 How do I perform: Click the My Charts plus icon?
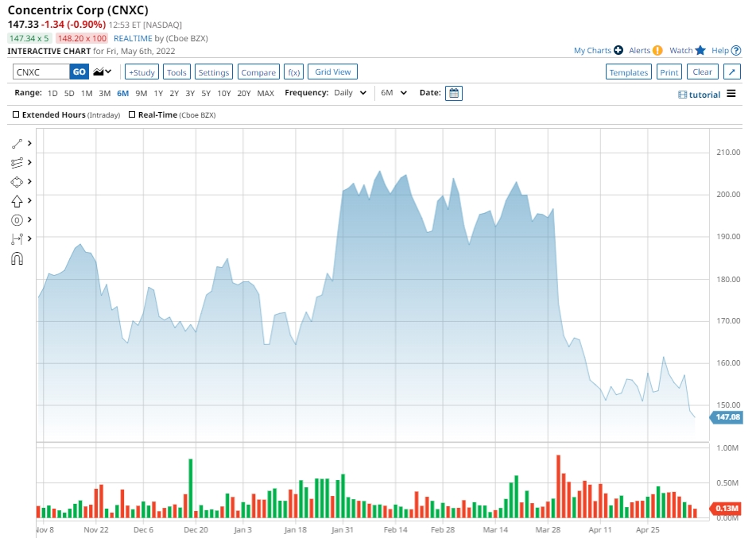click(x=618, y=50)
